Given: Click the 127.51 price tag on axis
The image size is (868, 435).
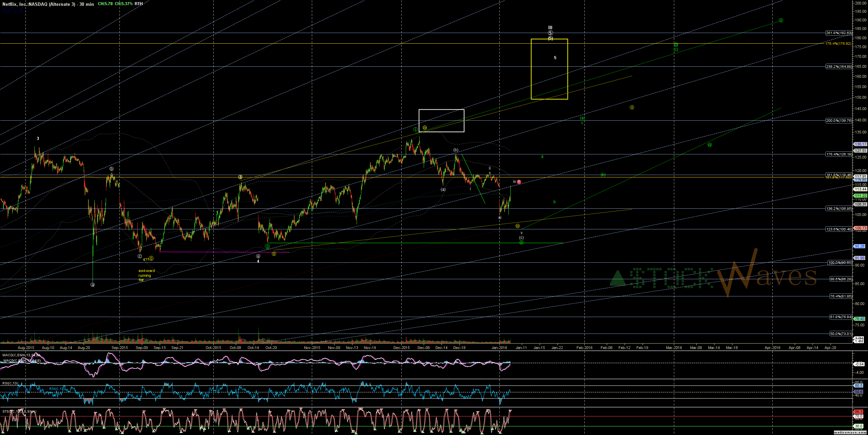Looking at the screenshot, I should (x=860, y=151).
